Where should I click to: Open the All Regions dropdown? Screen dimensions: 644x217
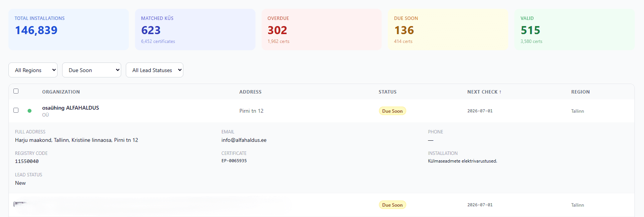click(x=33, y=70)
